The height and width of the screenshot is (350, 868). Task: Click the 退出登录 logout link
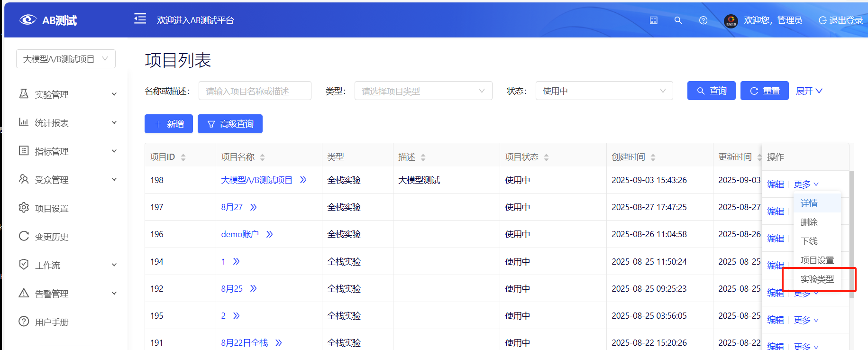[841, 20]
